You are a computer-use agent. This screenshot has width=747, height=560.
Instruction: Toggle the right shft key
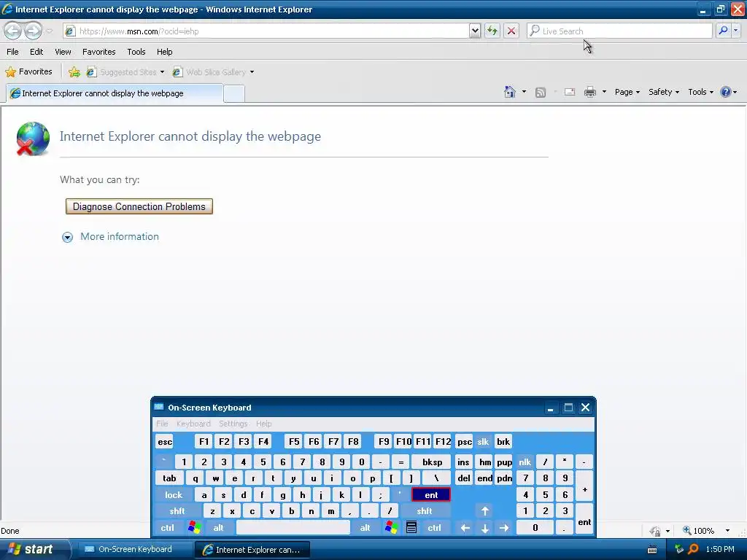pos(424,511)
